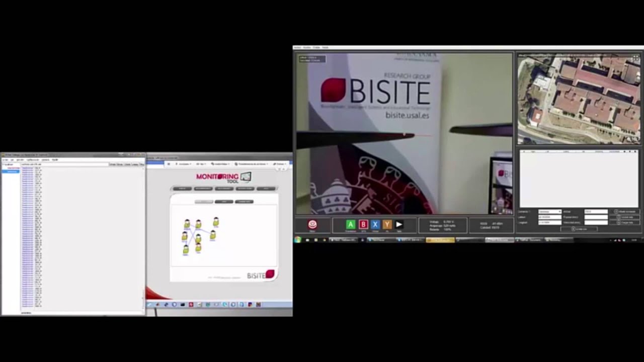Click the blue X button

click(375, 224)
